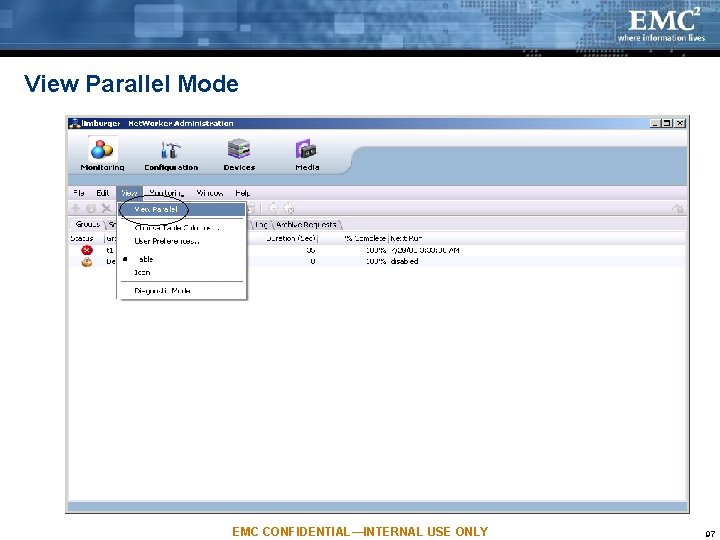The image size is (720, 540).
Task: Switch to the Groups tab
Action: [x=88, y=224]
